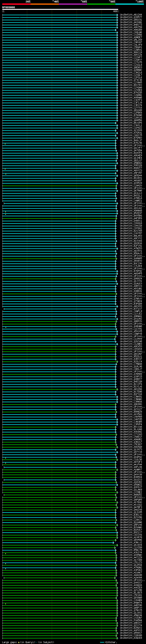Select the UniRef100_B5GAJ3 label
Image resolution: width=146 pixels, height=644 pixels.
pos(131,254)
